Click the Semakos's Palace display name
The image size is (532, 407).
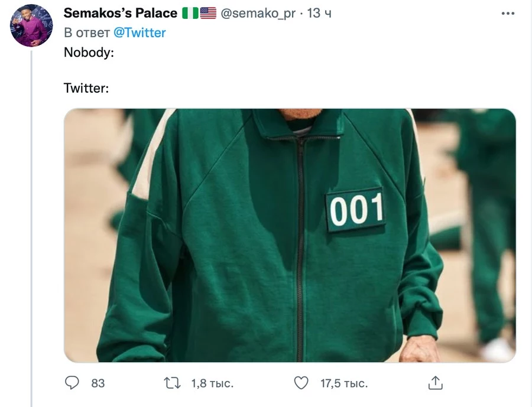(120, 13)
